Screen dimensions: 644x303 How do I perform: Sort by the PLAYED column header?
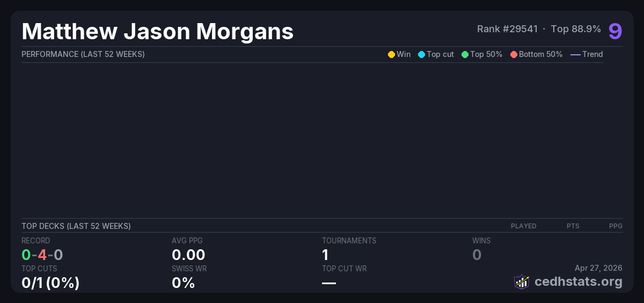coord(523,226)
